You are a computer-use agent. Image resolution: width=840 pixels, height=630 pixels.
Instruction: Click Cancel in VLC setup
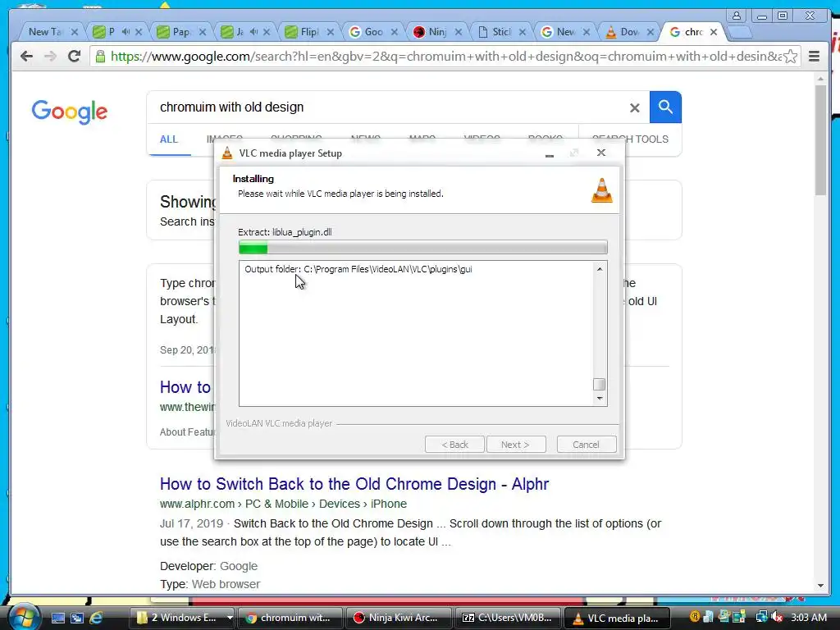(x=586, y=444)
